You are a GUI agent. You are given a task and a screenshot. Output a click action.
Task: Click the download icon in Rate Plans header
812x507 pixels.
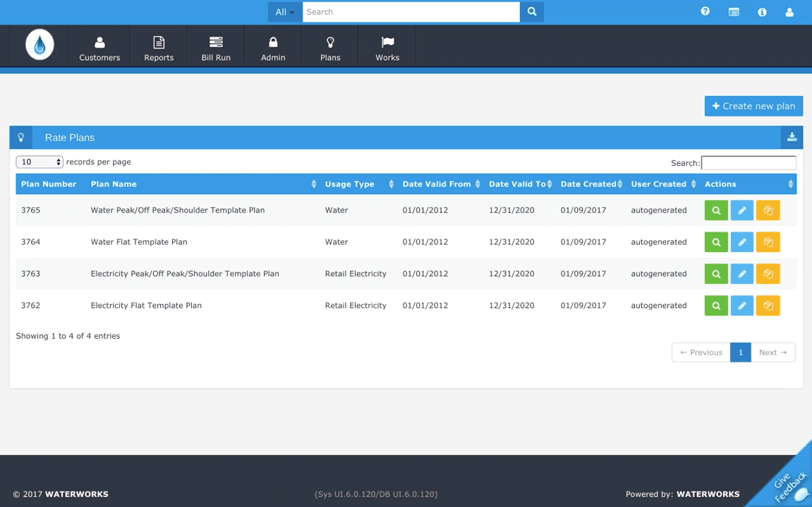[x=792, y=138]
